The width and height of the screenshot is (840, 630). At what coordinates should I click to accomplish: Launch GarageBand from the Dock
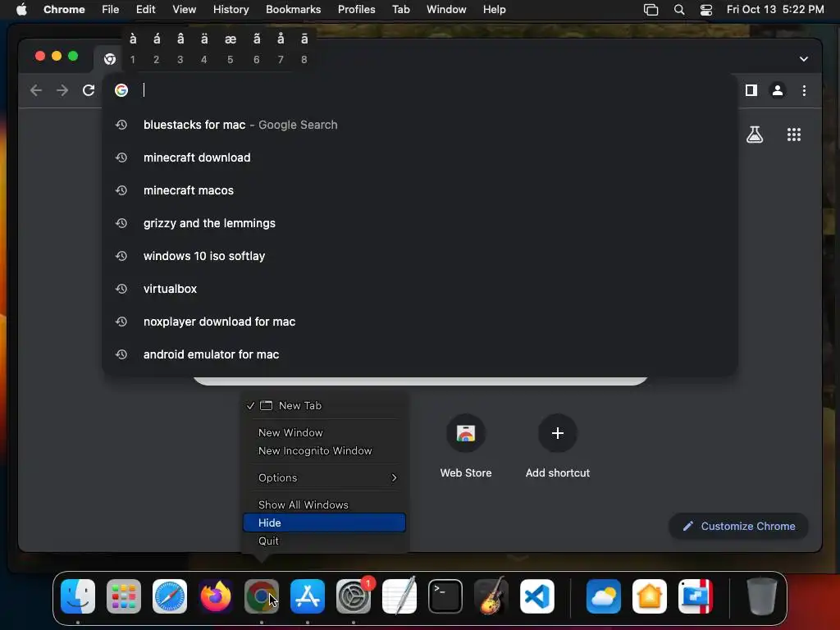coord(491,596)
